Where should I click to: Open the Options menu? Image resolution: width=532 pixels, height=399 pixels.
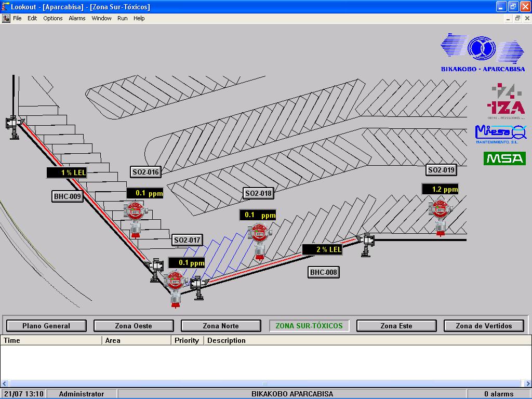point(53,18)
